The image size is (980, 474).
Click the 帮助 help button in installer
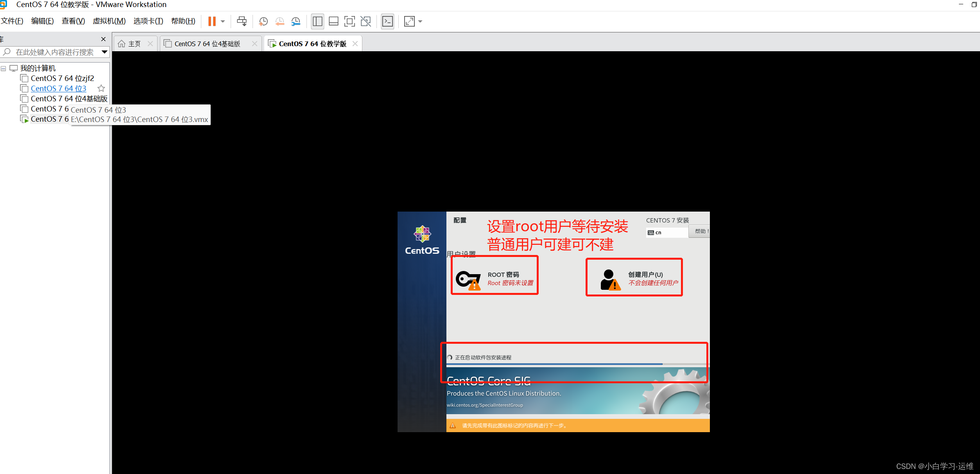coord(700,232)
